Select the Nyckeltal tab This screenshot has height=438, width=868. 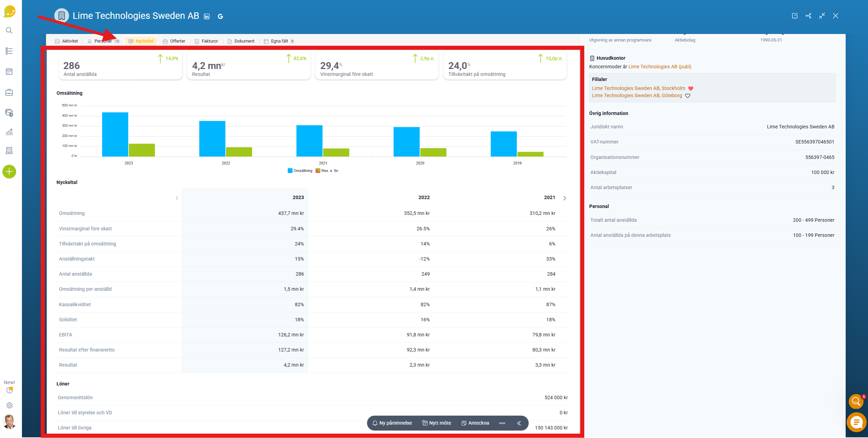[x=141, y=41]
